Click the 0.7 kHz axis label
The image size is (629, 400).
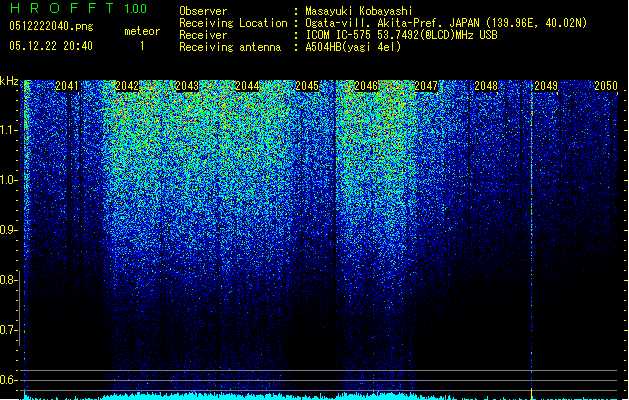point(8,330)
